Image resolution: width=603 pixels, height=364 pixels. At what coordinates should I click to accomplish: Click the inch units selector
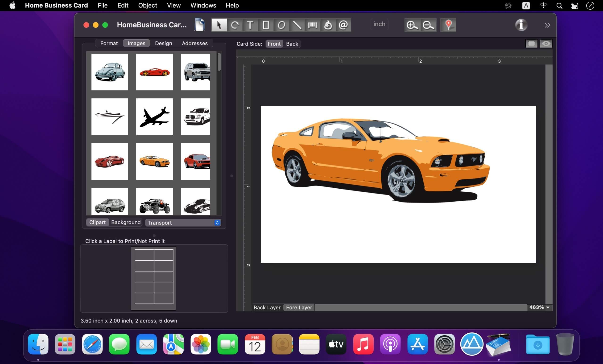[x=379, y=24]
